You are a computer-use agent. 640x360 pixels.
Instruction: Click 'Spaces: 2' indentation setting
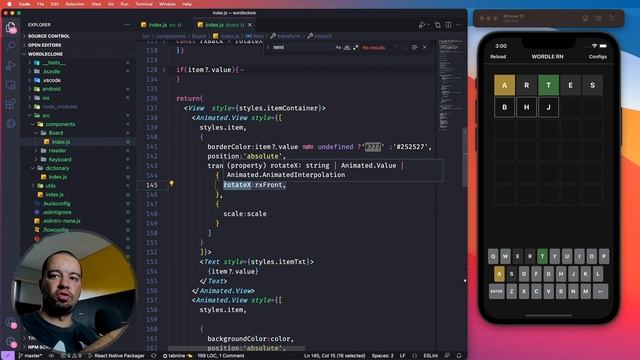point(382,356)
